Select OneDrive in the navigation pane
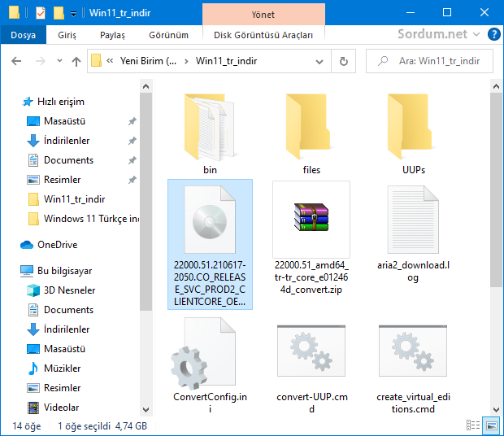Image resolution: width=504 pixels, height=436 pixels. click(49, 245)
